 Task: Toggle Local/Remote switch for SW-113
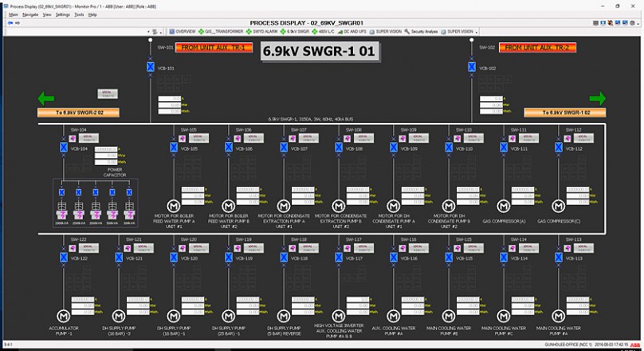[x=583, y=248]
